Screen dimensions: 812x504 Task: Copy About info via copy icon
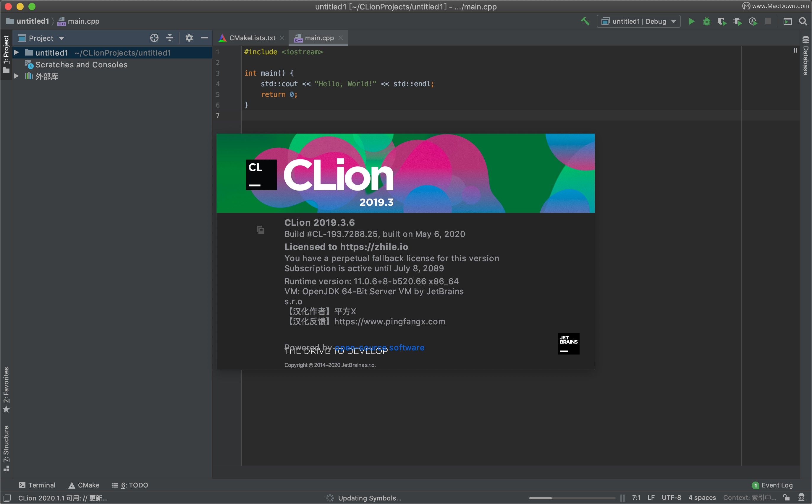point(260,230)
